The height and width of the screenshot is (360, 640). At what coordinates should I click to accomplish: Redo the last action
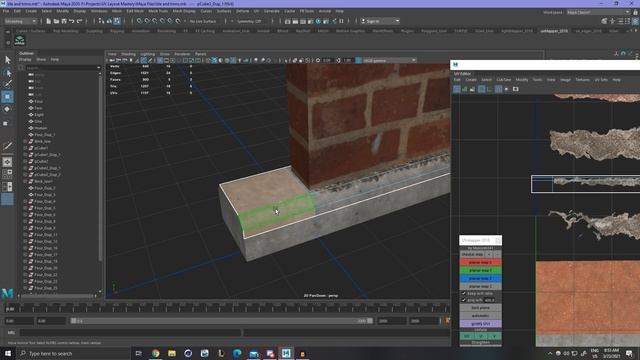point(80,21)
